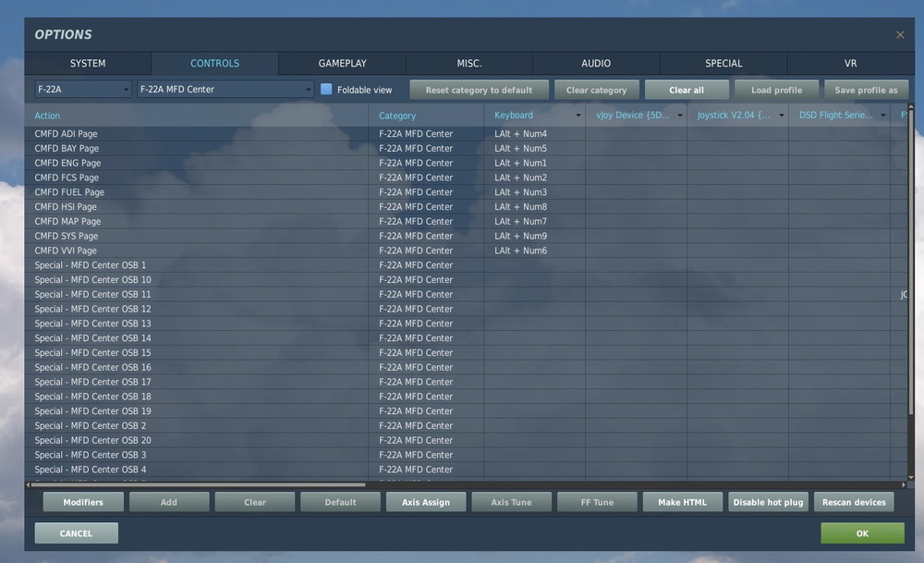Open the F-22A MFD Center category dropdown
This screenshot has width=924, height=563.
point(225,89)
